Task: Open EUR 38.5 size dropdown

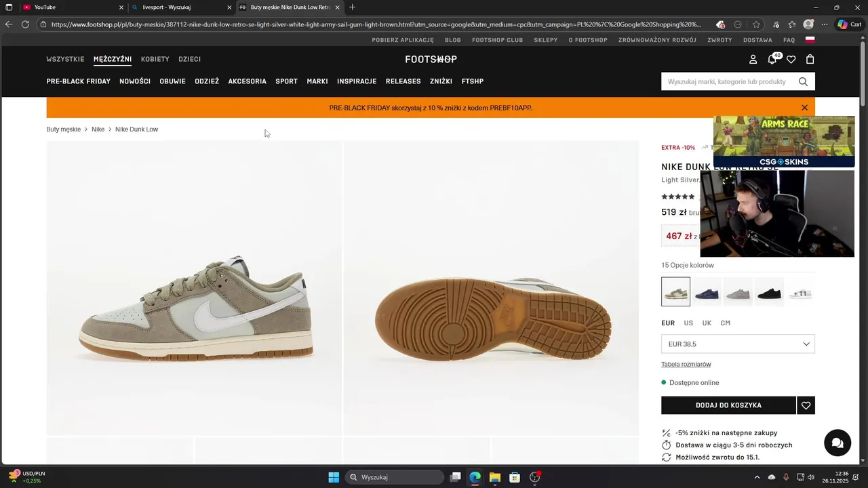Action: click(x=738, y=344)
